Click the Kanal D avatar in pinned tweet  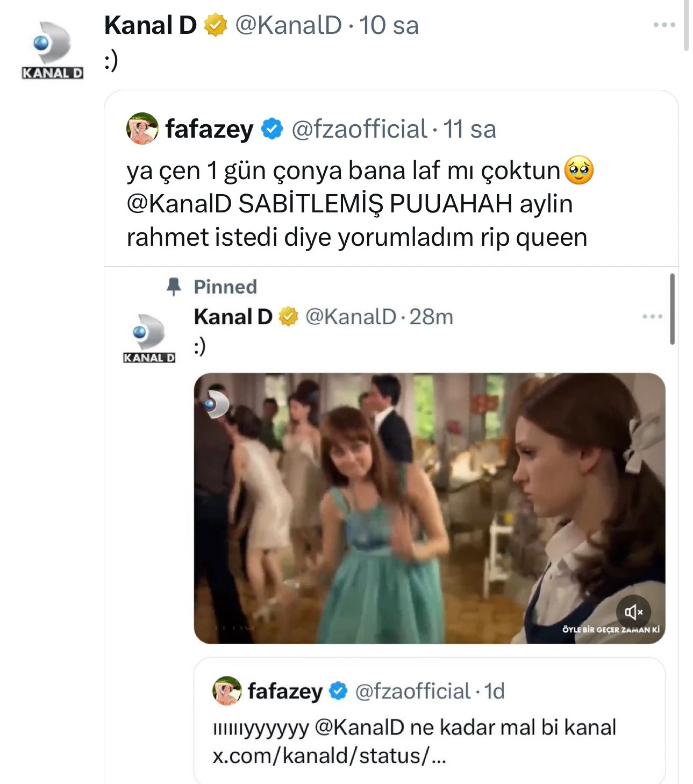tap(149, 338)
